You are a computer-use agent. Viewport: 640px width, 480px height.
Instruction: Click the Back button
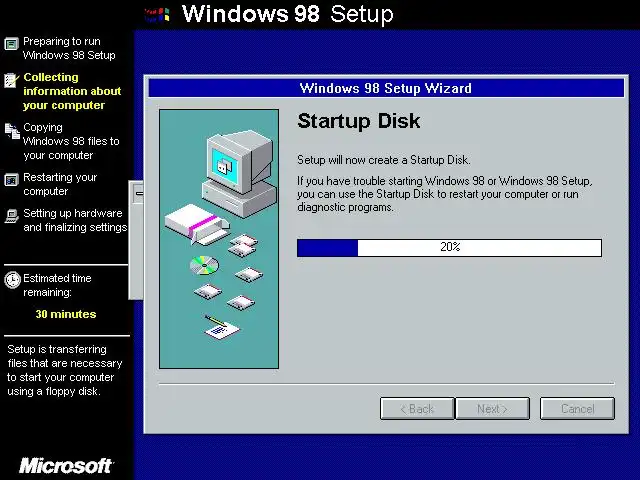417,409
